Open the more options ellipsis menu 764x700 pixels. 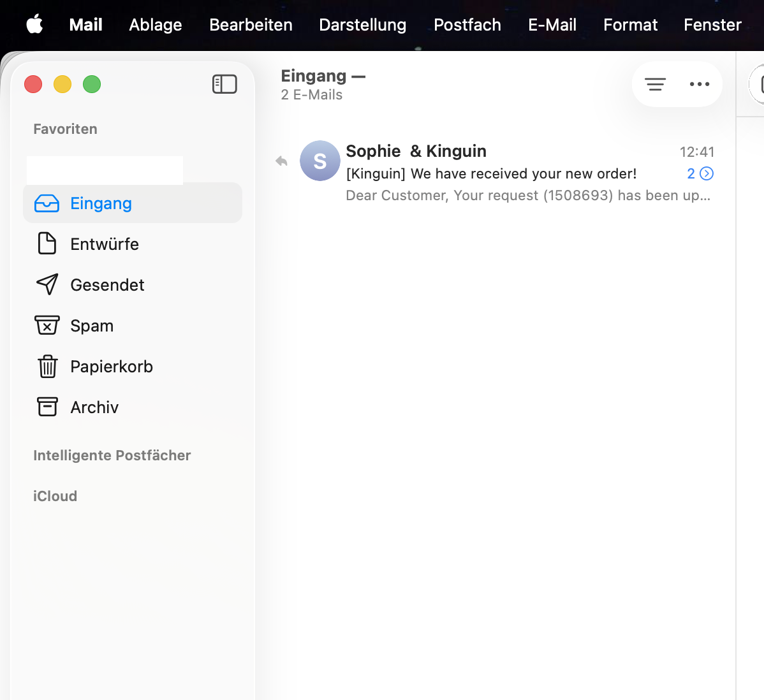coord(699,84)
